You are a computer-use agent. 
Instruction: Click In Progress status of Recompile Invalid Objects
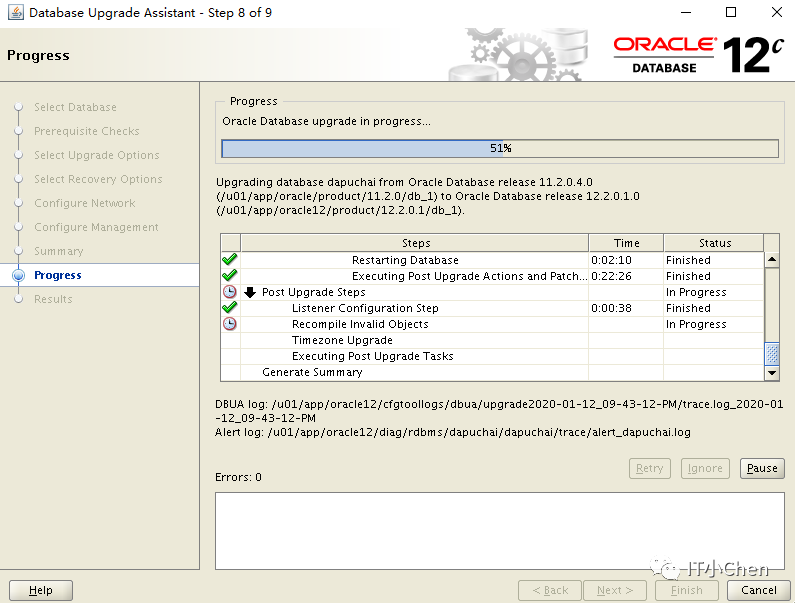[x=696, y=324]
